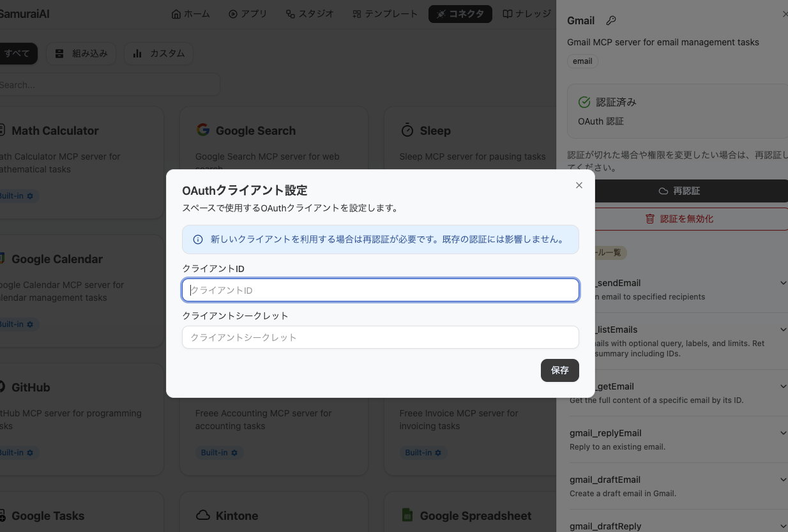Viewport: 788px width, 532px height.
Task: Open the Google Tasks connector card
Action: click(81, 512)
